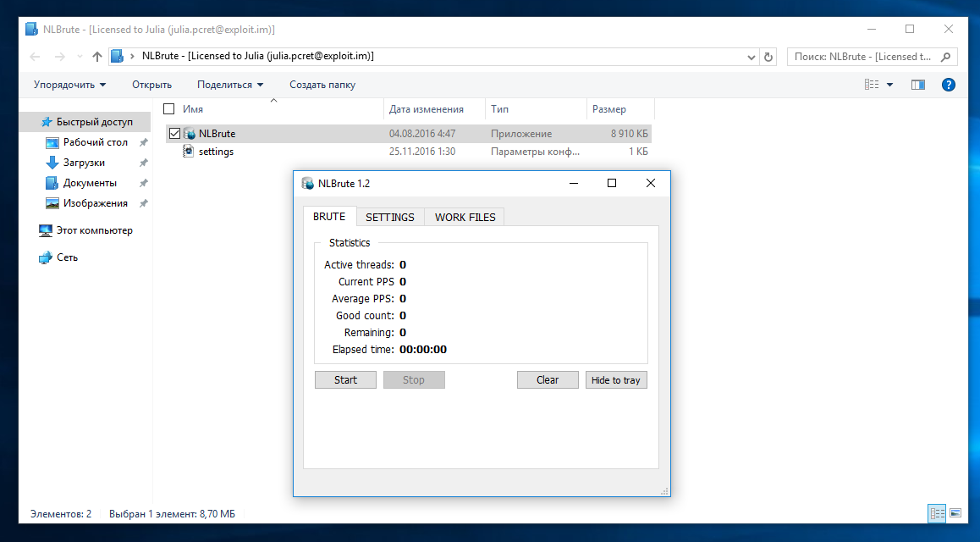Switch to the SETTINGS tab
This screenshot has height=542, width=980.
point(389,217)
